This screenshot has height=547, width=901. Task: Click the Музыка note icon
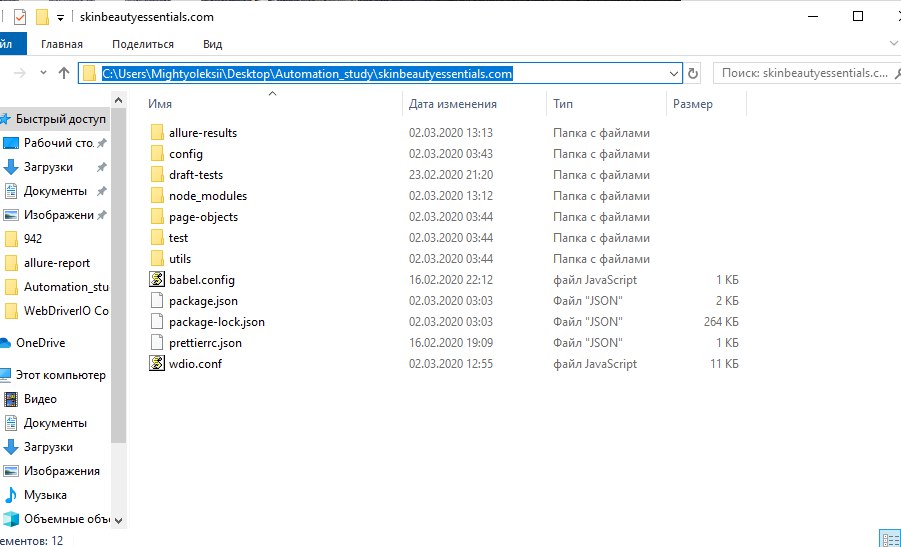point(11,495)
